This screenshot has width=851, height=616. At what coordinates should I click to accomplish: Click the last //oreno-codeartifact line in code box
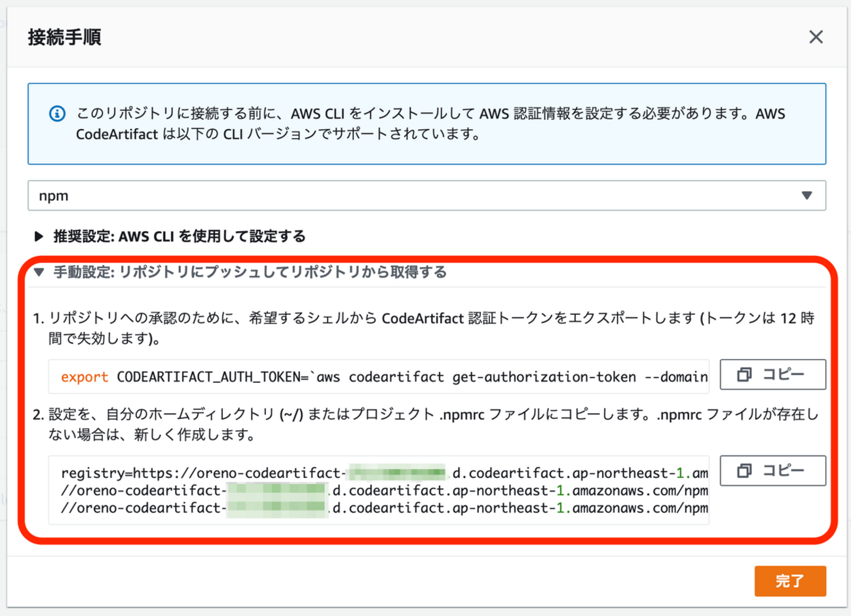[x=385, y=508]
